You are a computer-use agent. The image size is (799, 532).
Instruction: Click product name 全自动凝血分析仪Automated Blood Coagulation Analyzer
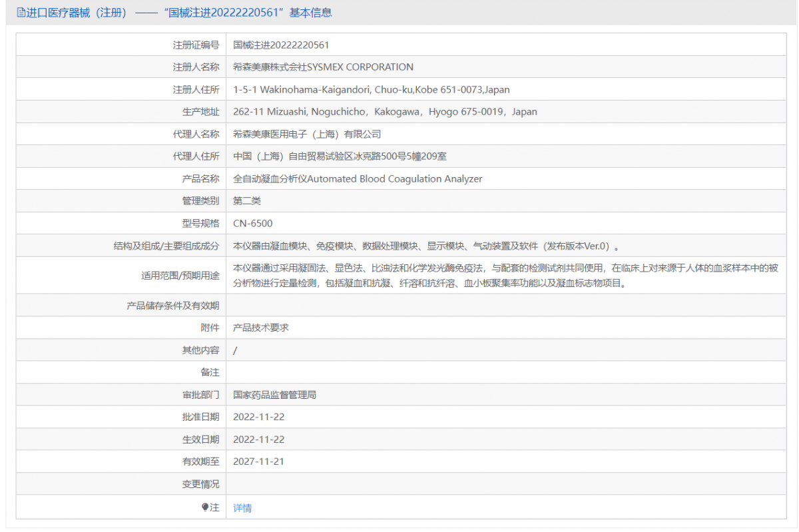pyautogui.click(x=358, y=179)
